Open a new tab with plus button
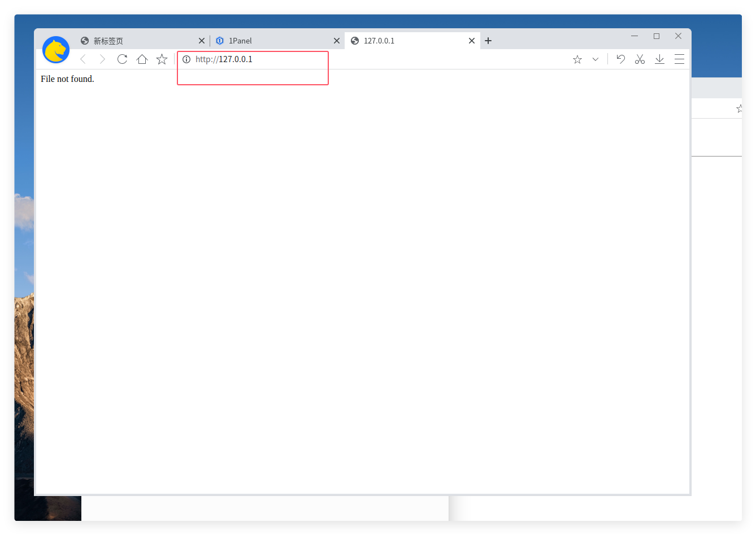This screenshot has height=535, width=756. (488, 41)
